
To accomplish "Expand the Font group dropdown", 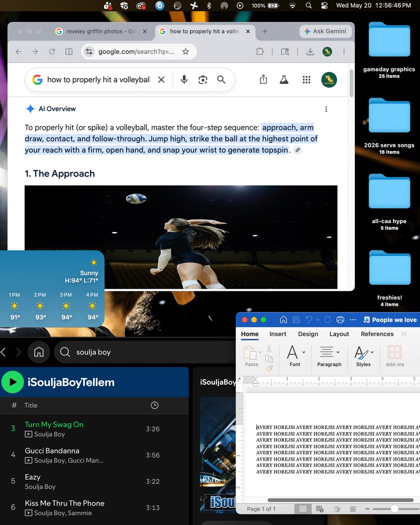I will click(304, 352).
